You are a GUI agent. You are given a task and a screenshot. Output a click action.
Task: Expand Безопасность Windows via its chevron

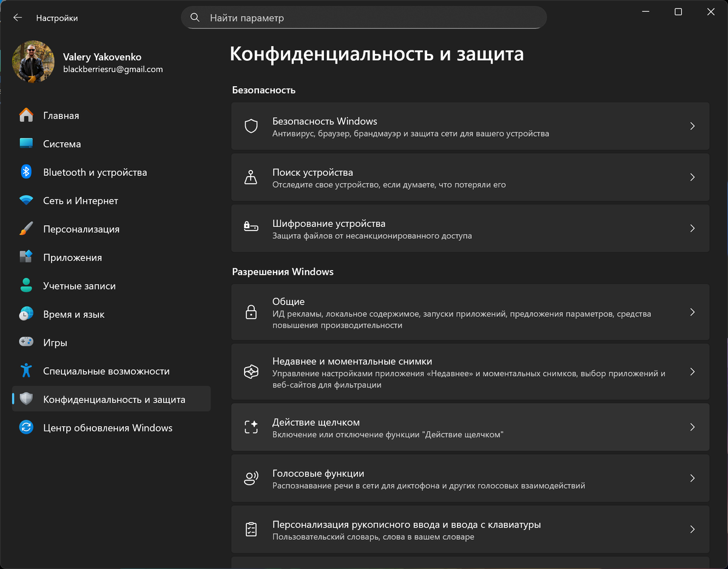pos(692,126)
